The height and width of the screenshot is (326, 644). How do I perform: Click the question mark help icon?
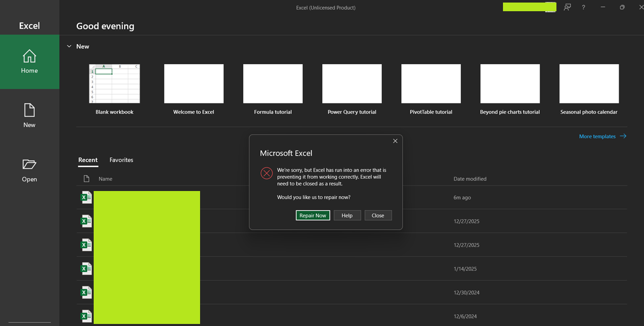(x=583, y=7)
